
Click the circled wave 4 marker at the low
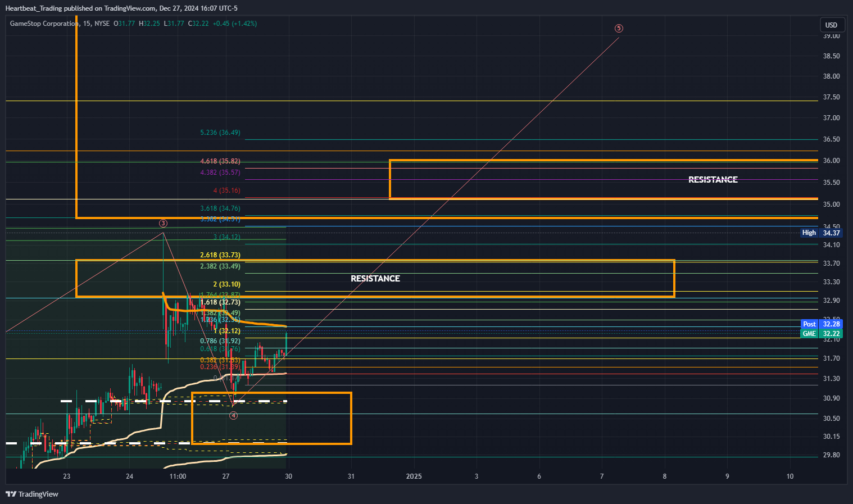[x=234, y=416]
